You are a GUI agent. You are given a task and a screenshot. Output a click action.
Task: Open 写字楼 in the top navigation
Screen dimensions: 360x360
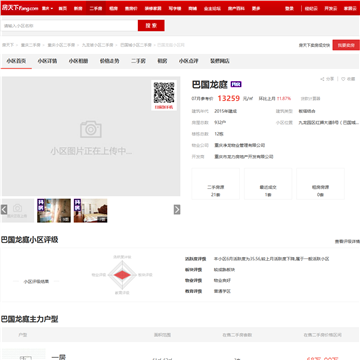pos(175,8)
